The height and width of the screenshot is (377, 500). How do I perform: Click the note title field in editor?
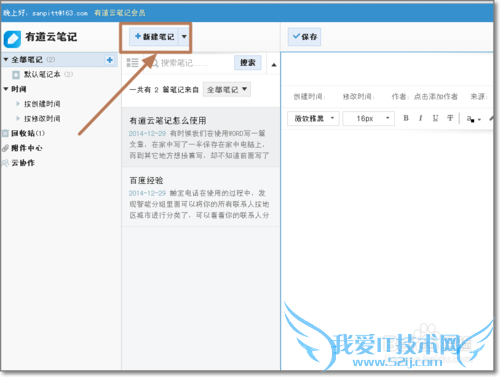[387, 68]
